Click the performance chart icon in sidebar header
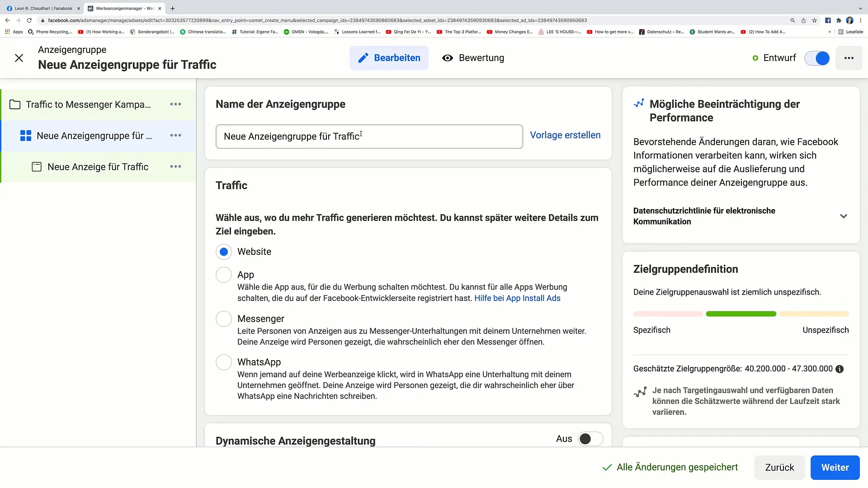This screenshot has width=868, height=488. pyautogui.click(x=639, y=103)
